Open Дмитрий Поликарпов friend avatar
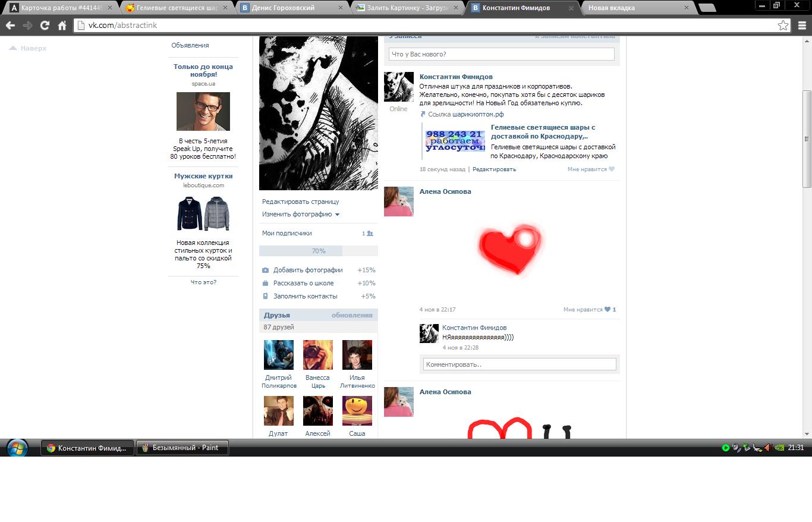The height and width of the screenshot is (522, 812). pyautogui.click(x=279, y=355)
